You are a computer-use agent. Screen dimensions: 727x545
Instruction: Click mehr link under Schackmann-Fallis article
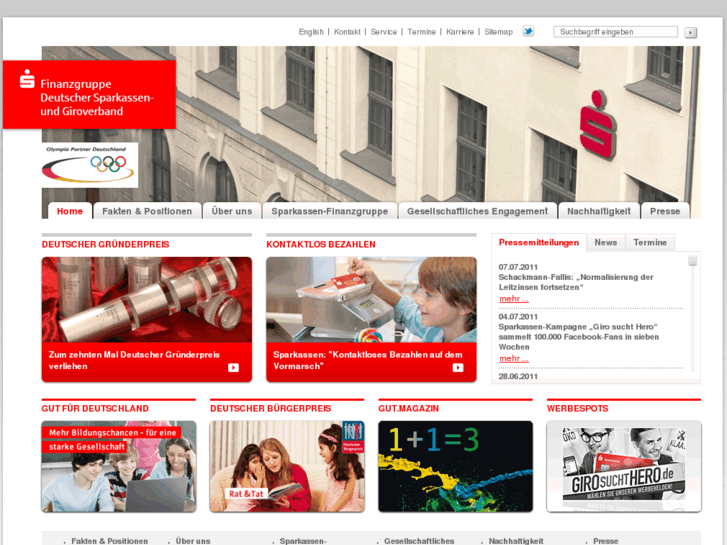point(514,299)
